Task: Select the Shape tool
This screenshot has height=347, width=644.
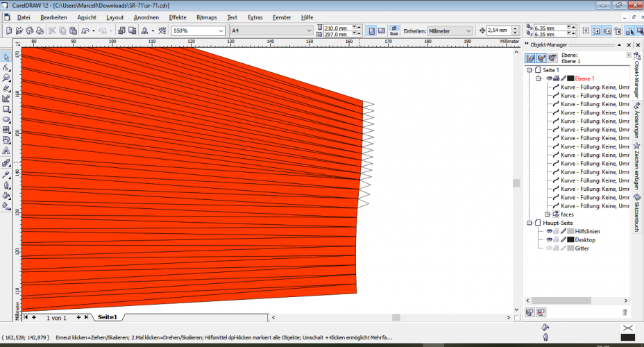Action: pos(6,68)
